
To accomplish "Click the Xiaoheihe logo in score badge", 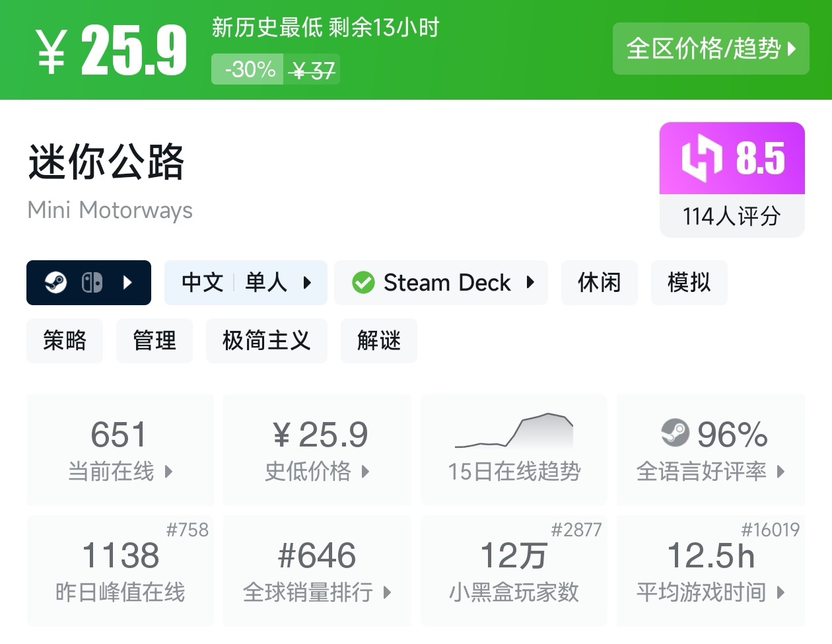I will pyautogui.click(x=701, y=159).
